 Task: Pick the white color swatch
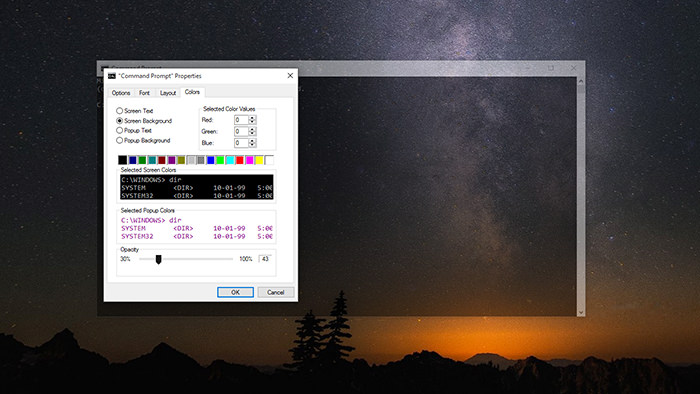coord(269,160)
